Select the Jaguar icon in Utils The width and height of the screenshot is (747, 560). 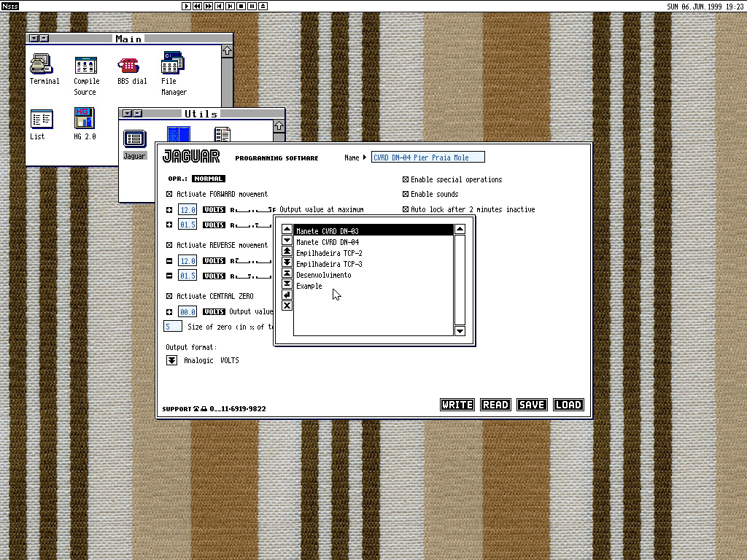134,139
